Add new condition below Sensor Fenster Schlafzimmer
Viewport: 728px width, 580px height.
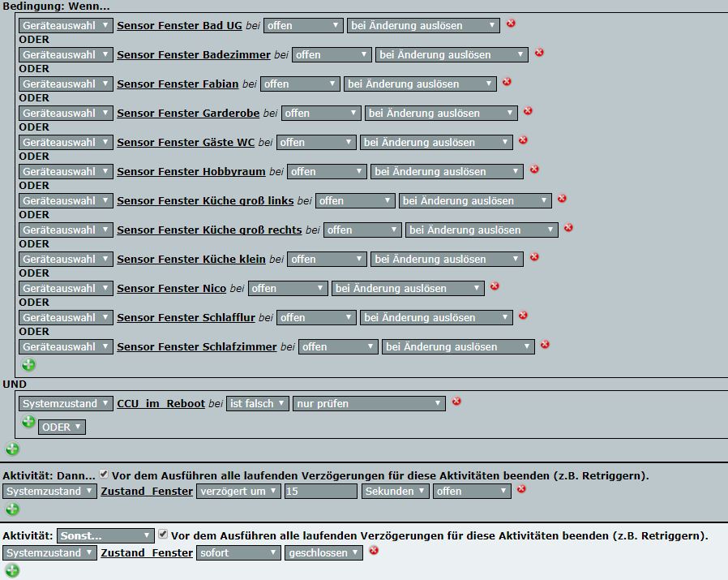click(x=28, y=365)
